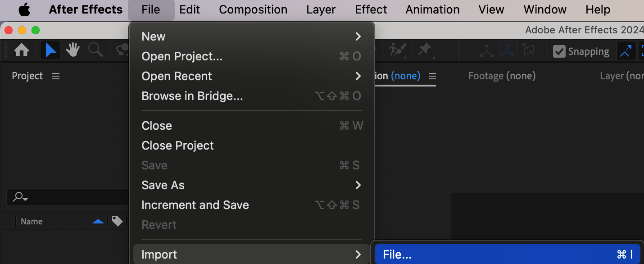This screenshot has width=644, height=264.
Task: Open the Project panel menu
Action: click(56, 76)
